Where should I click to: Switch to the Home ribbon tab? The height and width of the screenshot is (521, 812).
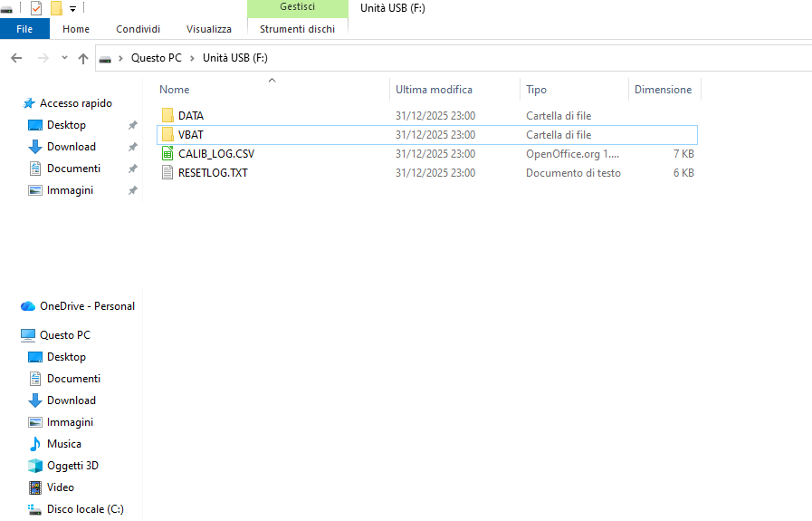pyautogui.click(x=76, y=29)
